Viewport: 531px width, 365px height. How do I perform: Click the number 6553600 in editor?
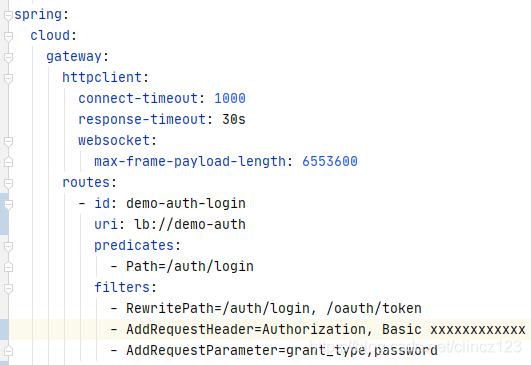click(x=330, y=162)
